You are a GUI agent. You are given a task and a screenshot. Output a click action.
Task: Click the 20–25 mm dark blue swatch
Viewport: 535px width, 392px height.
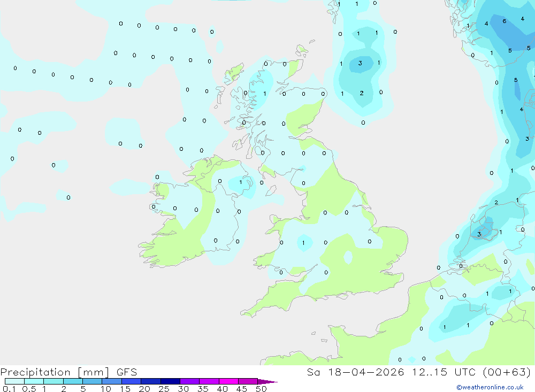click(x=151, y=381)
